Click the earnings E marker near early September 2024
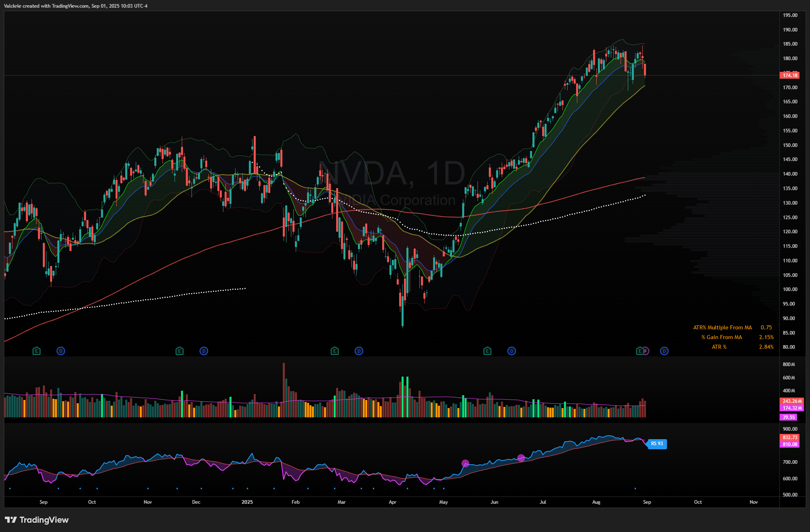 [x=36, y=351]
